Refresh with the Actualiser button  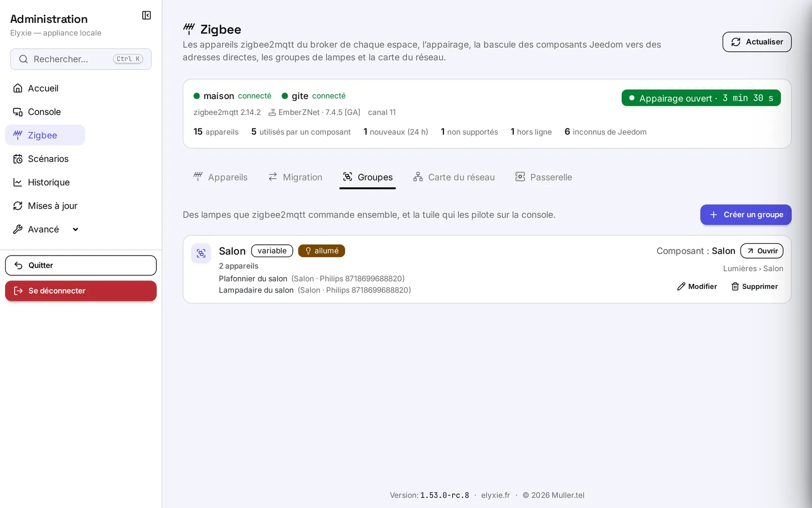pyautogui.click(x=757, y=42)
